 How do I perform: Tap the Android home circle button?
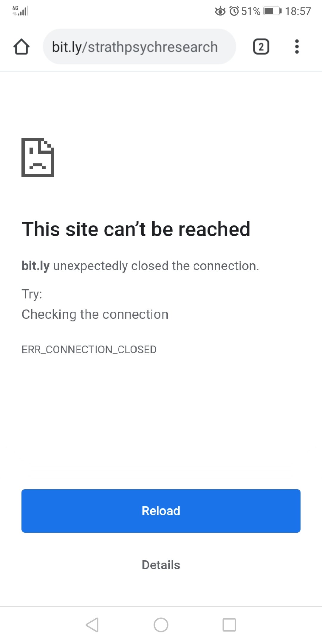tap(161, 625)
